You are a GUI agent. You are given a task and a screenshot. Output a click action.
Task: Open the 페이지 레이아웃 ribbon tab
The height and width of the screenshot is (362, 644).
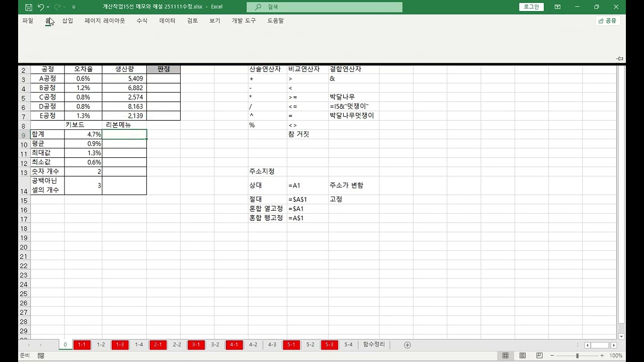click(105, 21)
